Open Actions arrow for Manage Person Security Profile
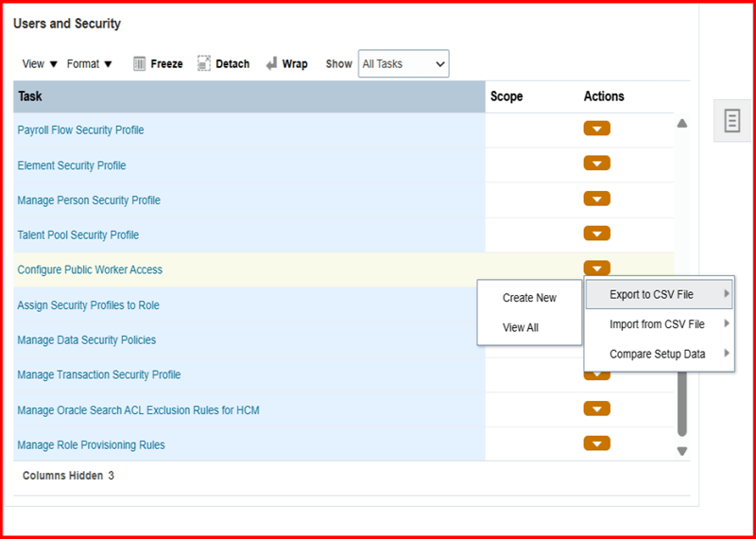Viewport: 756px width, 539px height. coord(596,199)
